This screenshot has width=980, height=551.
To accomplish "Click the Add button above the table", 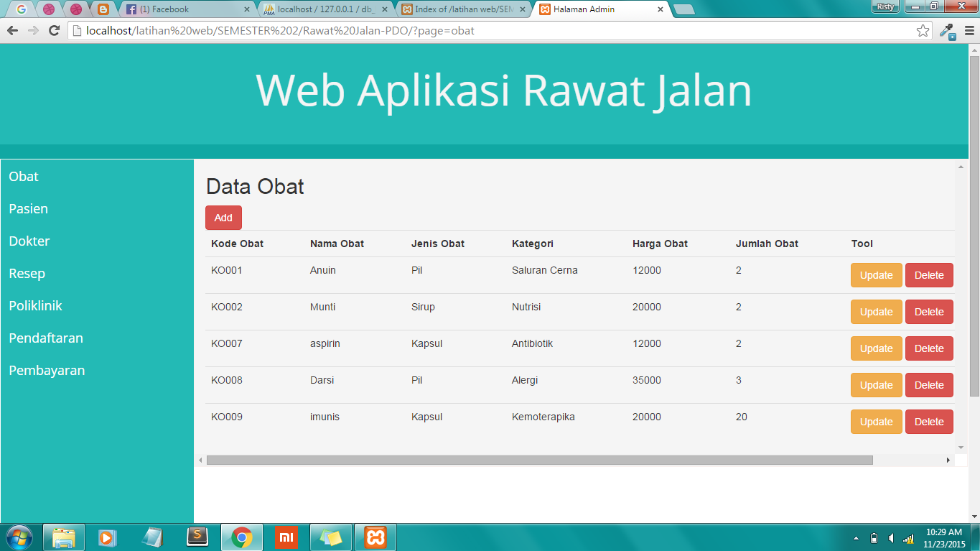I will click(x=223, y=217).
